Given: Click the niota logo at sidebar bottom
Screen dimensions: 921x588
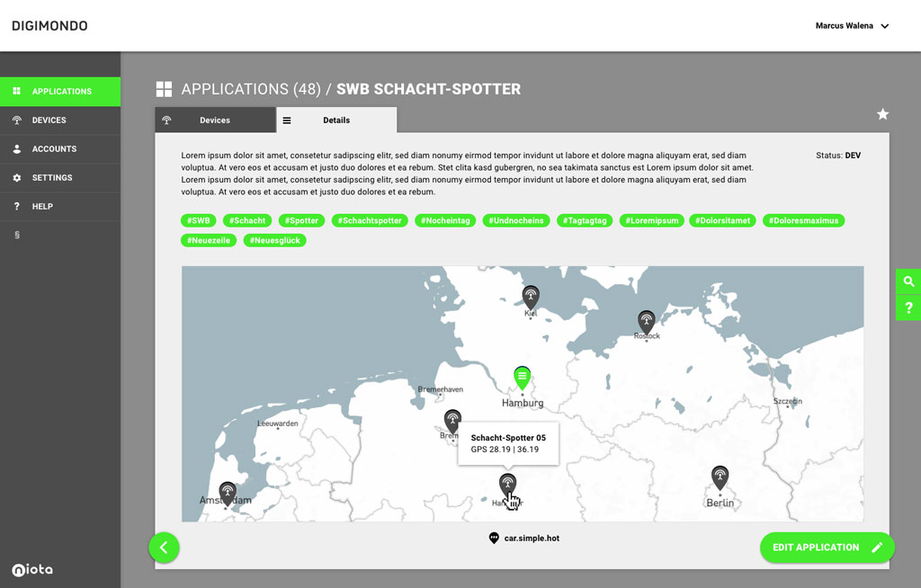Looking at the screenshot, I should click(32, 569).
